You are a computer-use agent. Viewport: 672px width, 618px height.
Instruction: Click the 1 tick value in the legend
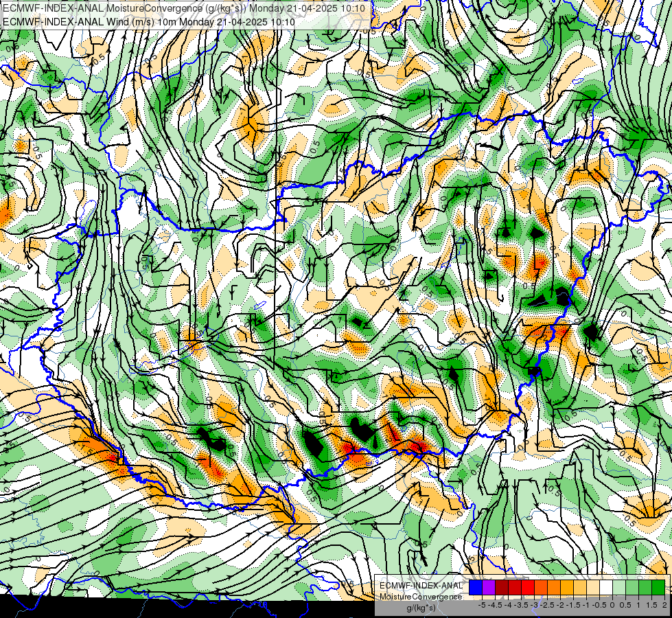638,605
